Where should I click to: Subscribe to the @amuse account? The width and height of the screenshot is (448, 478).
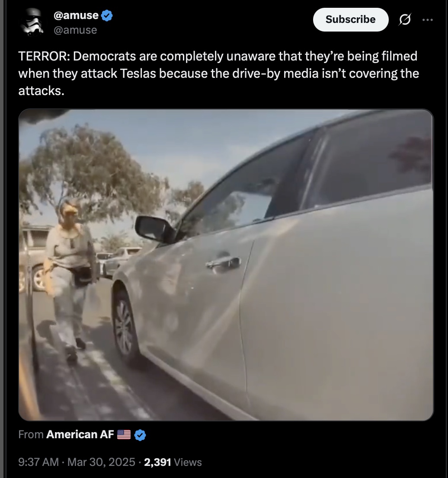[x=351, y=19]
